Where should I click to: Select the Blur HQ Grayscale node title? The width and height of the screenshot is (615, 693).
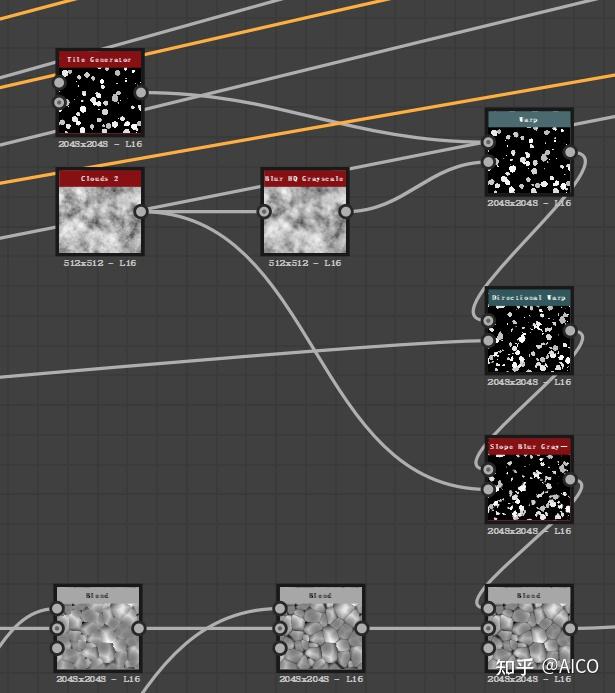point(304,179)
